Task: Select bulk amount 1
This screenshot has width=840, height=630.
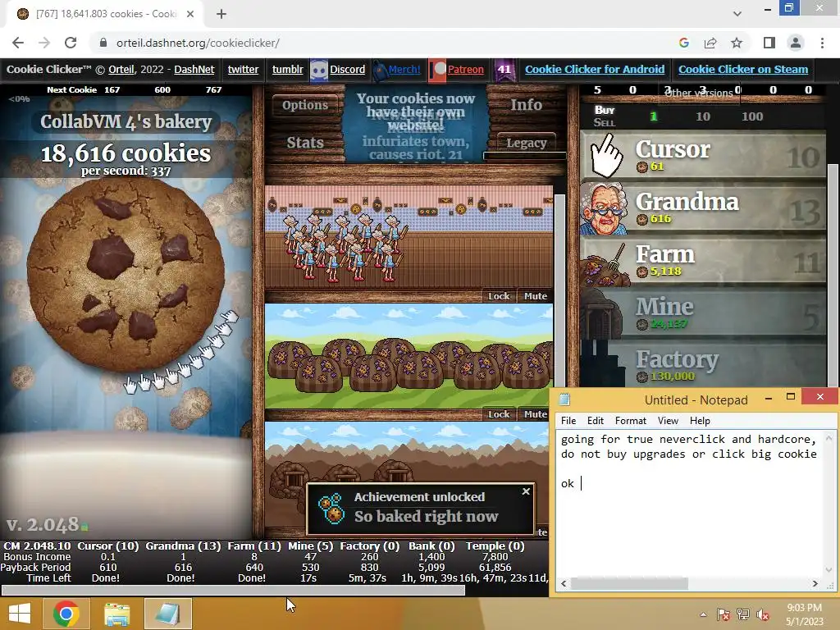Action: pos(654,116)
